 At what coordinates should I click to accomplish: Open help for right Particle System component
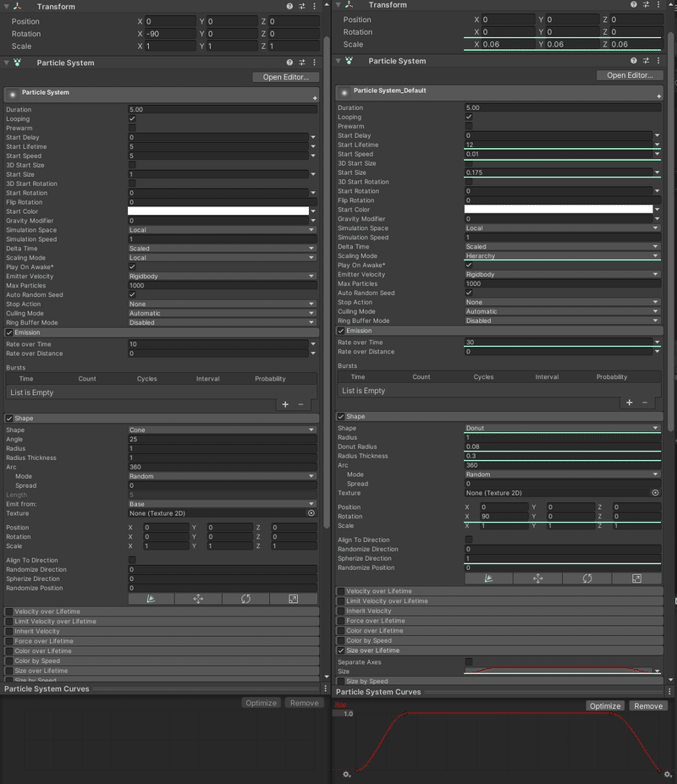click(634, 61)
